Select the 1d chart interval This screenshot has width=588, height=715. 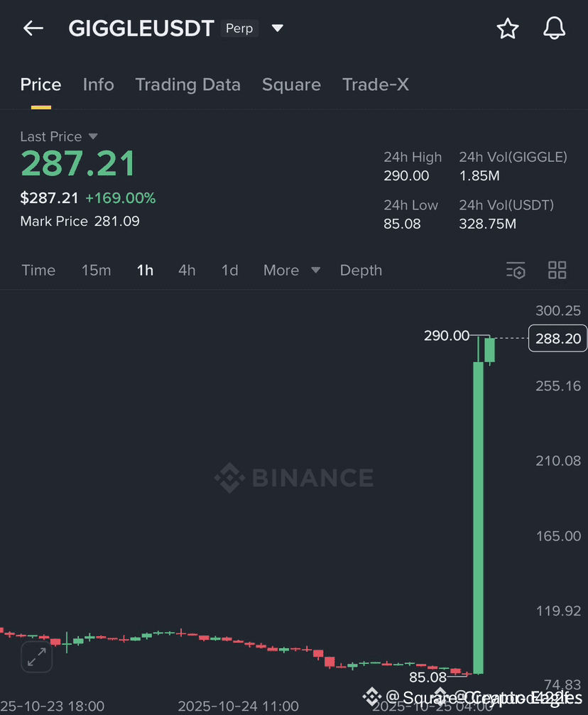(229, 271)
